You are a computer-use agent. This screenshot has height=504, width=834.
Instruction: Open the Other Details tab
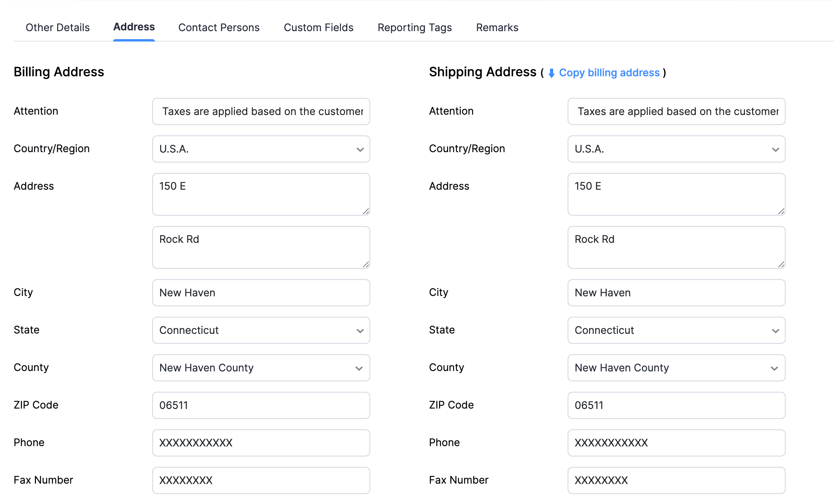click(58, 28)
